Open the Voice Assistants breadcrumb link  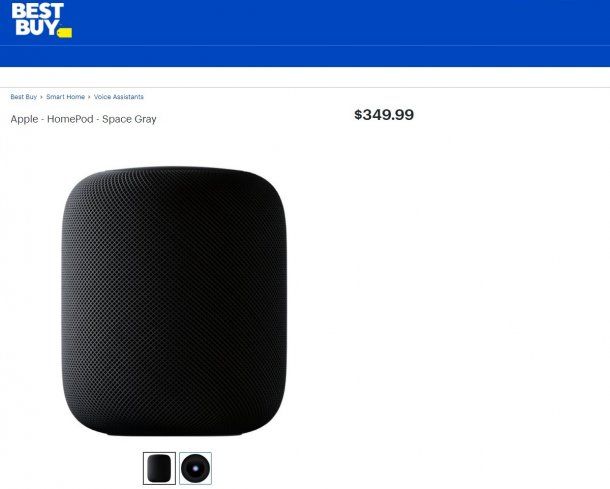[x=119, y=97]
